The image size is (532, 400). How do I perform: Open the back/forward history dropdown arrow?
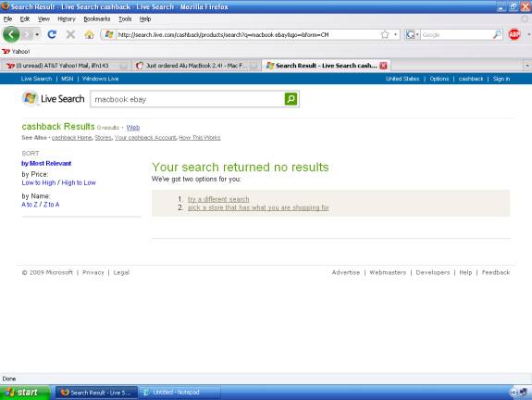click(x=37, y=34)
